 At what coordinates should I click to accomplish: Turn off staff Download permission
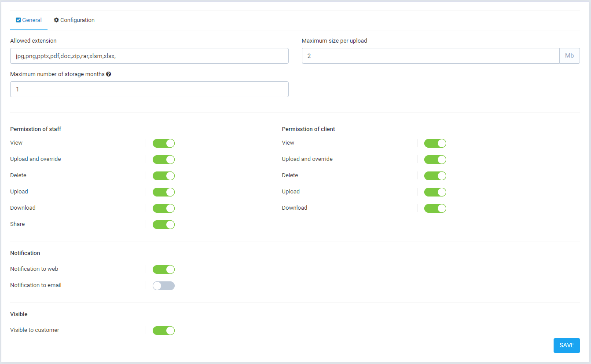click(x=164, y=208)
